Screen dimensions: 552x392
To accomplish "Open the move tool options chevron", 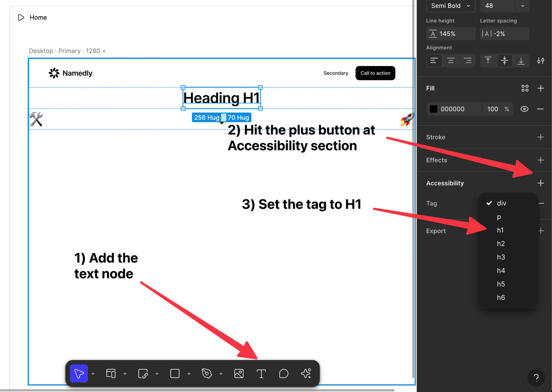I will pyautogui.click(x=93, y=374).
